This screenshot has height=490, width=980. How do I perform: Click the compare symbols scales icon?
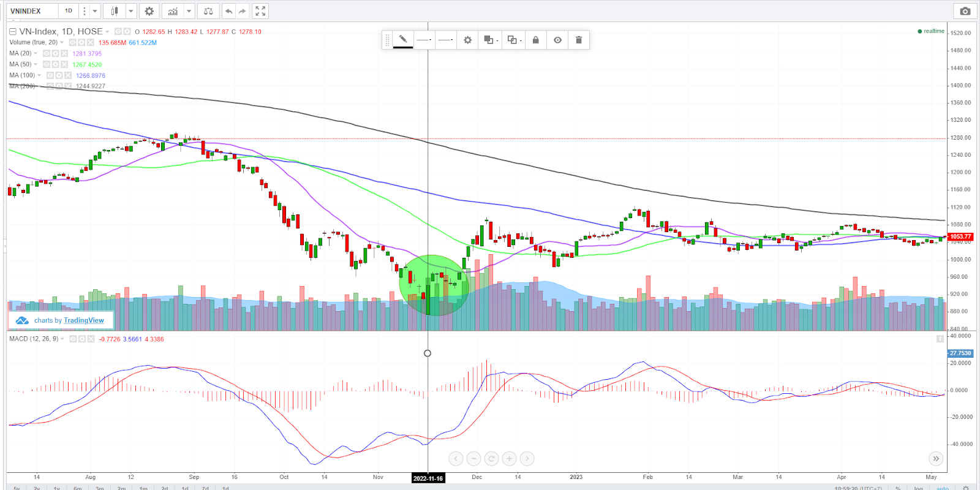(208, 11)
